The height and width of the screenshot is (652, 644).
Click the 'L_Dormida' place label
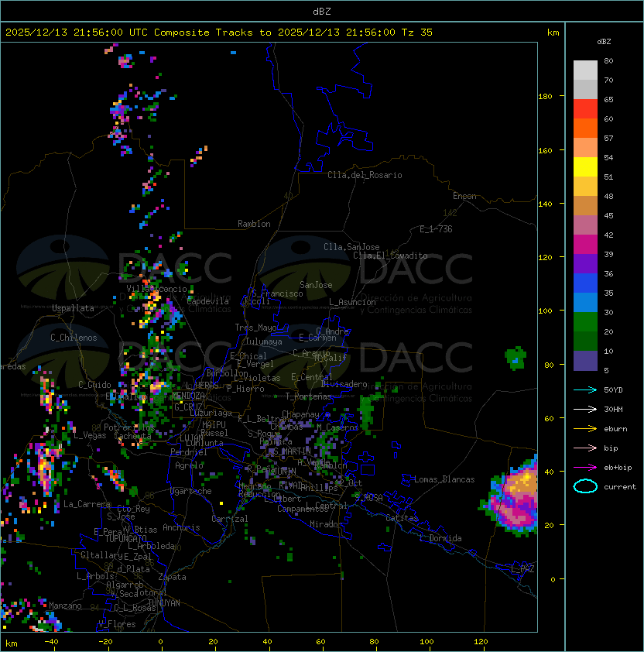pos(440,538)
